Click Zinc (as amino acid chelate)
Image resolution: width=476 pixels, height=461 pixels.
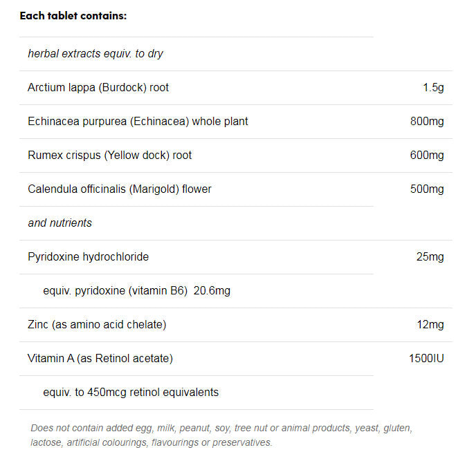(x=97, y=324)
